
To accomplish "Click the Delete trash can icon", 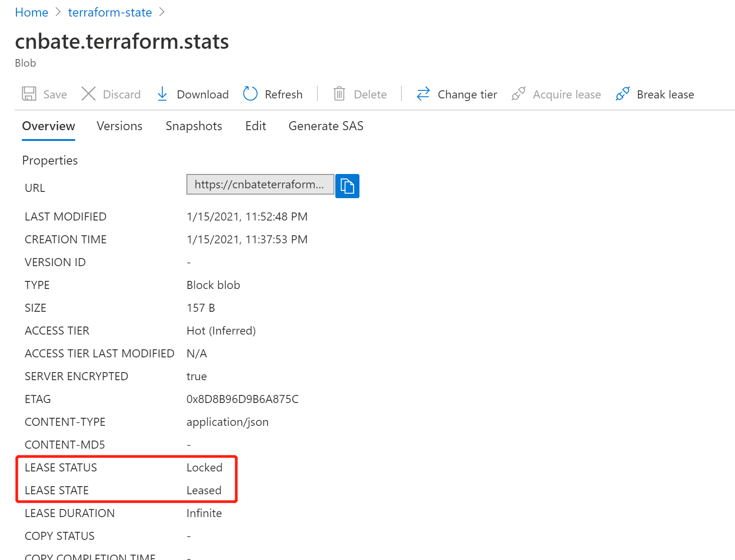I will (339, 94).
